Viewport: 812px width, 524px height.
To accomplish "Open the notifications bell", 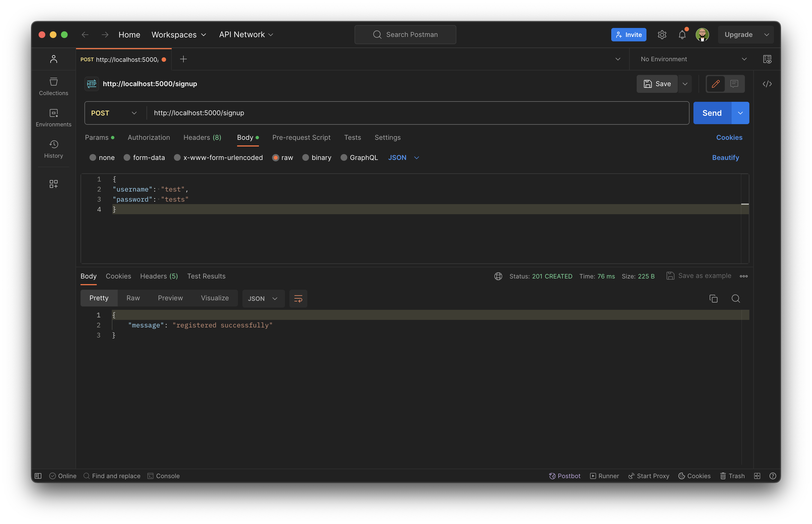I will pyautogui.click(x=682, y=34).
